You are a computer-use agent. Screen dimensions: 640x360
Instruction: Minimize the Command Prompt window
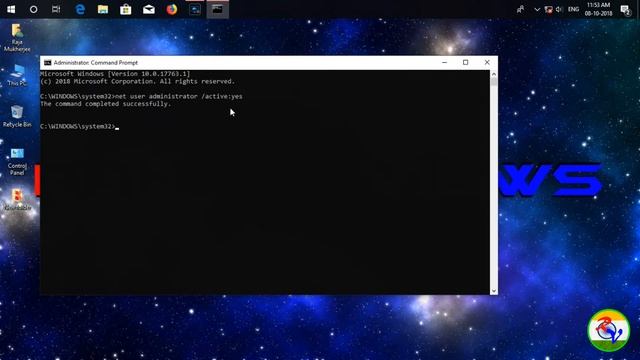point(444,62)
